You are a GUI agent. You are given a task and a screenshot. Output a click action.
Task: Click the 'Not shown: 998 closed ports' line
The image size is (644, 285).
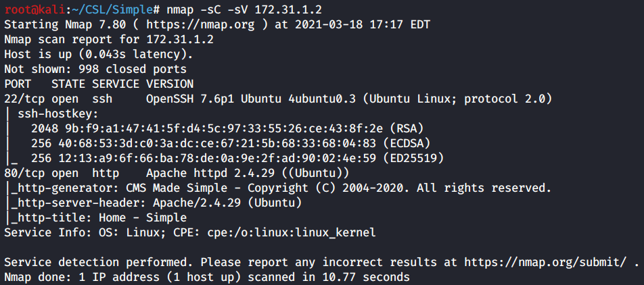click(95, 69)
